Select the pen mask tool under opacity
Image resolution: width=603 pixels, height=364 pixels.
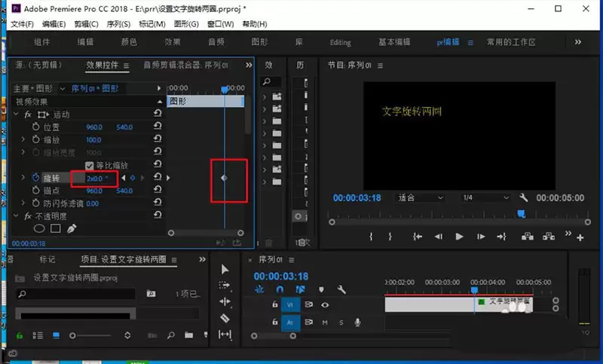click(x=72, y=228)
